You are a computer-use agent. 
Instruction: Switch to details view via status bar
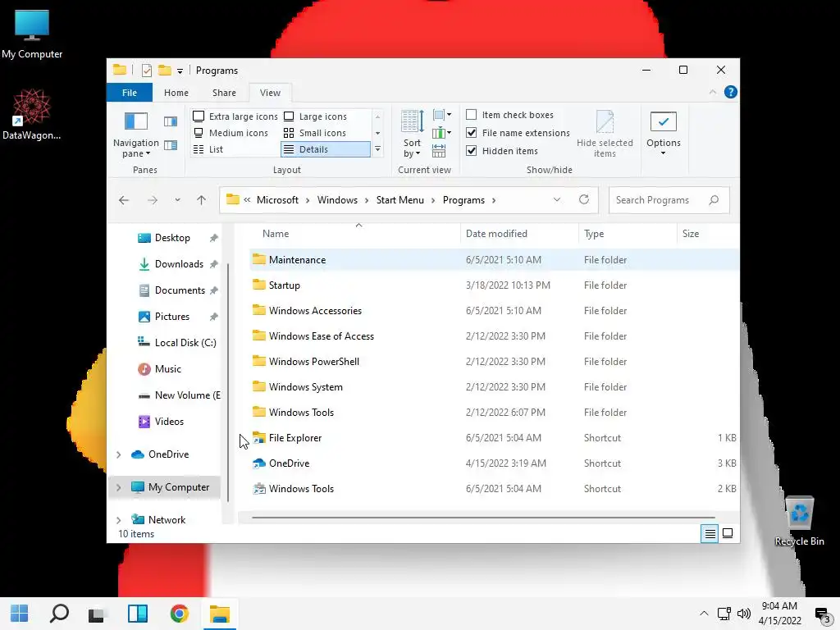coord(710,533)
